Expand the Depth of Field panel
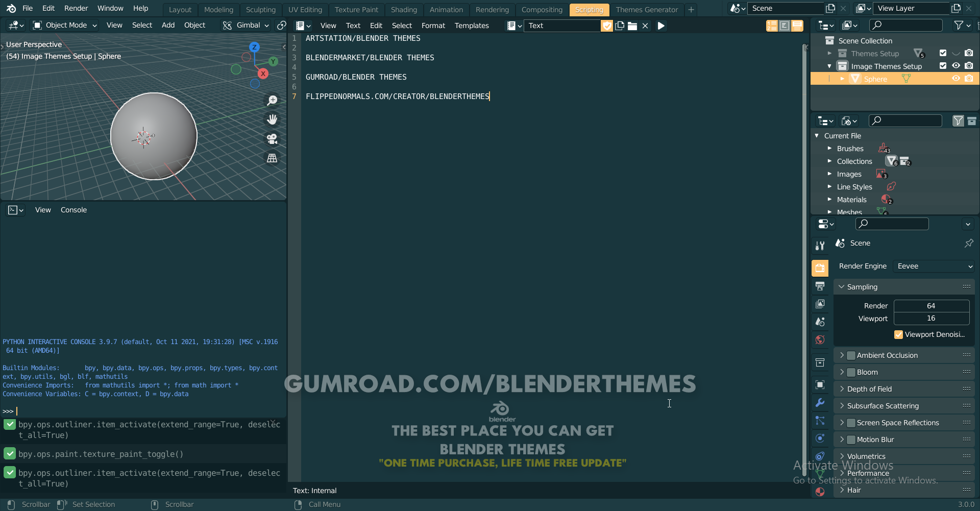Screen dimensions: 980x511 (x=841, y=389)
